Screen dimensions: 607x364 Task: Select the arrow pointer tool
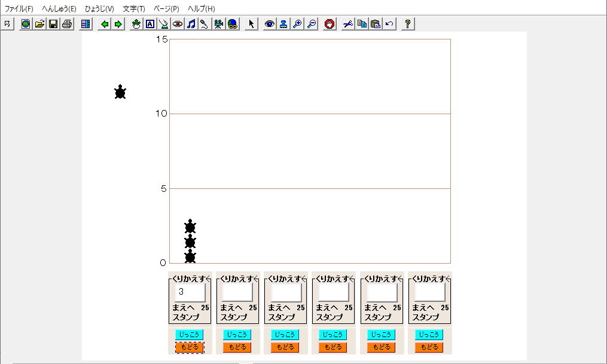pos(251,24)
